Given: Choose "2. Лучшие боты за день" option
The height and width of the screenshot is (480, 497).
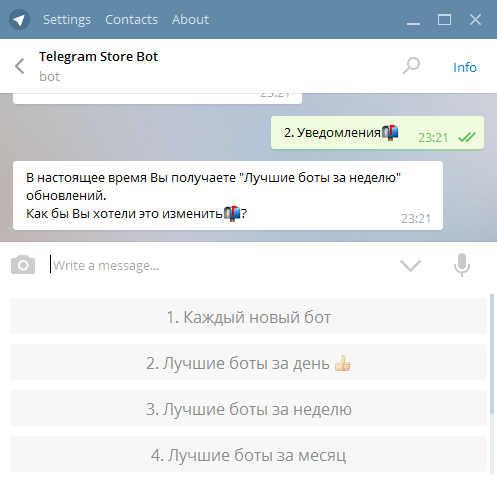Looking at the screenshot, I should click(248, 362).
